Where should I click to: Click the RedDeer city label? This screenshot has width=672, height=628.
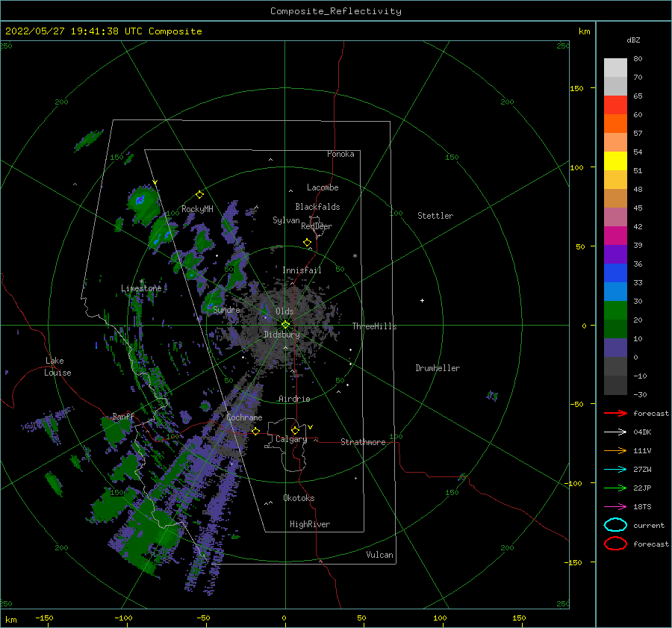317,226
